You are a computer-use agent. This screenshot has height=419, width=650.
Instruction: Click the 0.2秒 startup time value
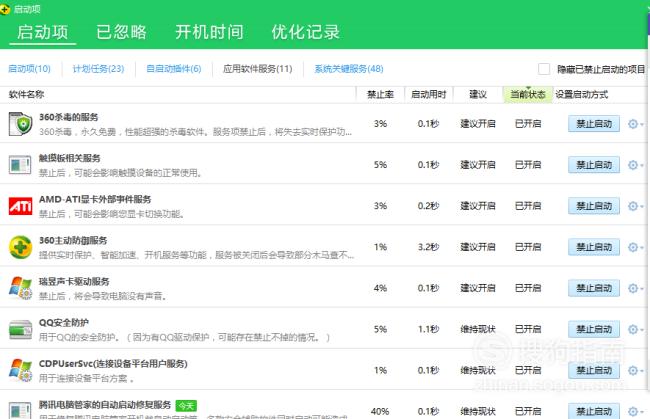(x=428, y=206)
